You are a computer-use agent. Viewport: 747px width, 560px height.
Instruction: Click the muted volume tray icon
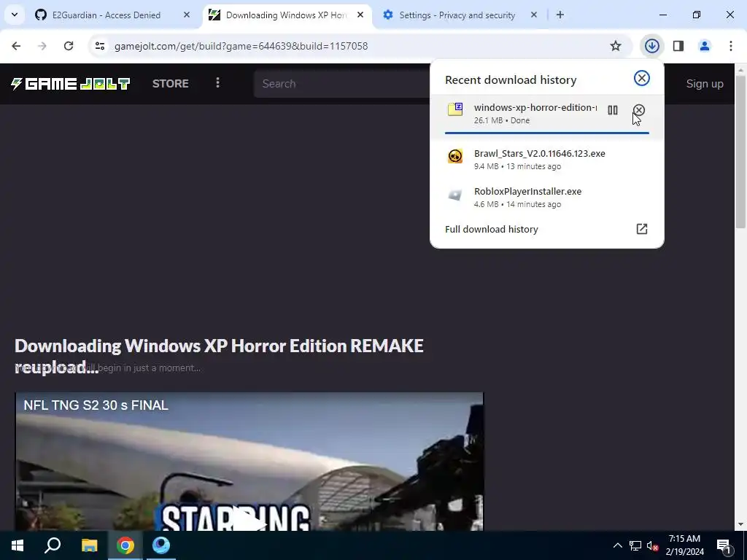653,545
